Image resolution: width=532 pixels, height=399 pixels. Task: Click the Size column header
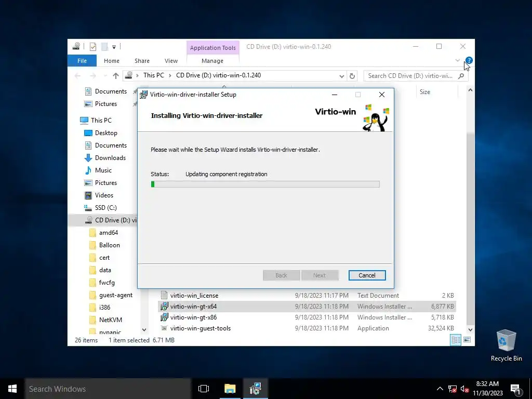coord(425,92)
